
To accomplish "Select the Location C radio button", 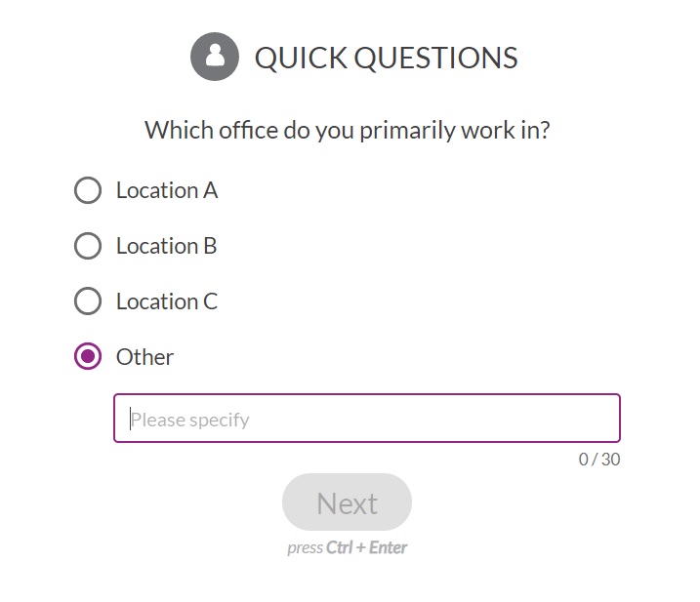I will pos(88,301).
